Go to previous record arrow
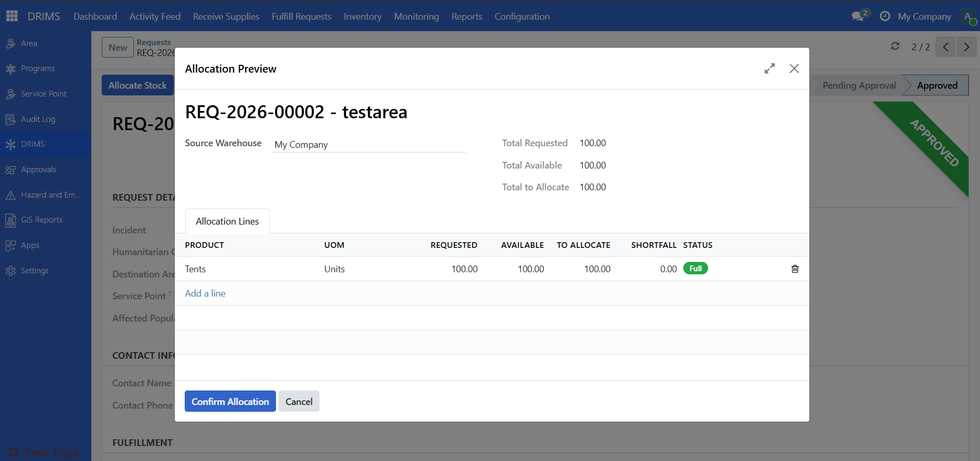This screenshot has width=980, height=461. pos(946,47)
